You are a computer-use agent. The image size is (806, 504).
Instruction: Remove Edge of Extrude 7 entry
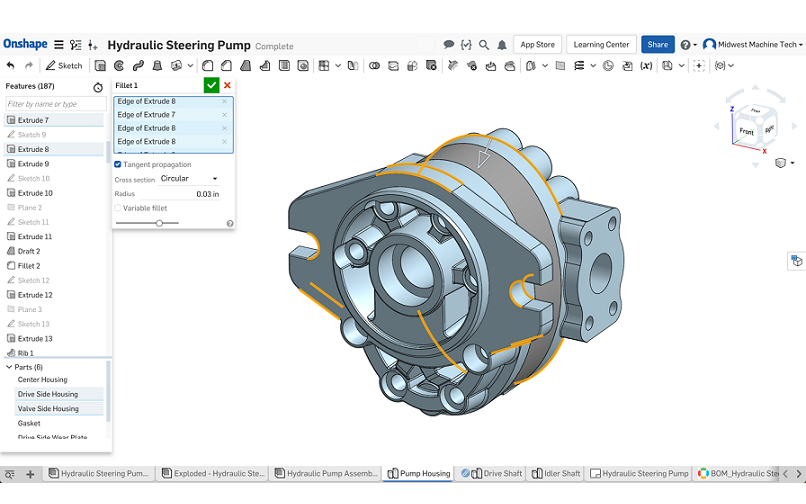225,115
